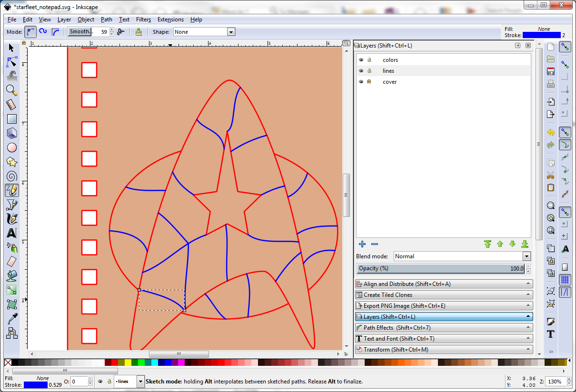Select the Star polygon tool

(x=11, y=162)
